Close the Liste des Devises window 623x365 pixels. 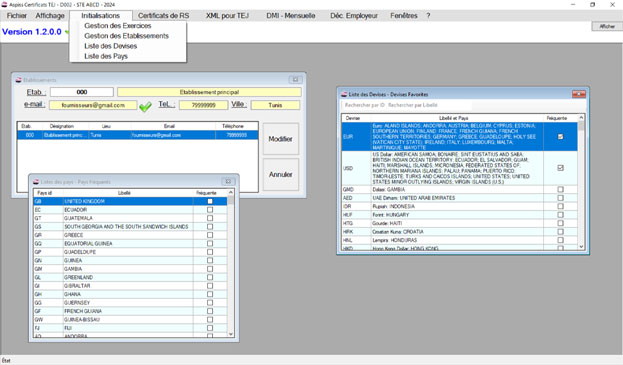tap(578, 94)
